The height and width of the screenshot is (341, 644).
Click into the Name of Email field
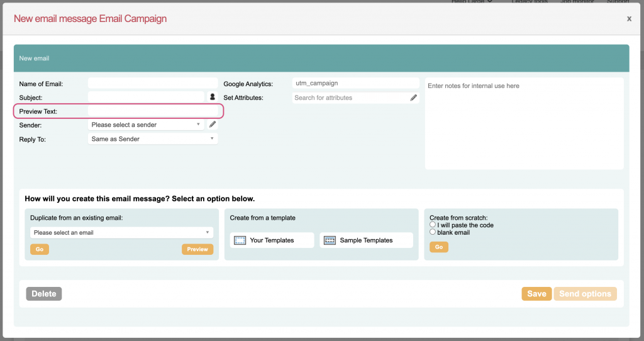pyautogui.click(x=153, y=84)
